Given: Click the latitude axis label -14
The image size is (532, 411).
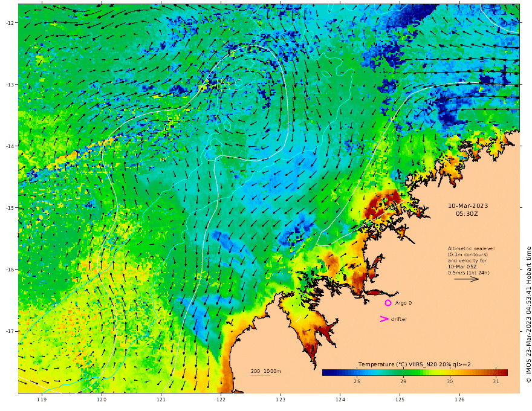Looking at the screenshot, I should (x=10, y=146).
